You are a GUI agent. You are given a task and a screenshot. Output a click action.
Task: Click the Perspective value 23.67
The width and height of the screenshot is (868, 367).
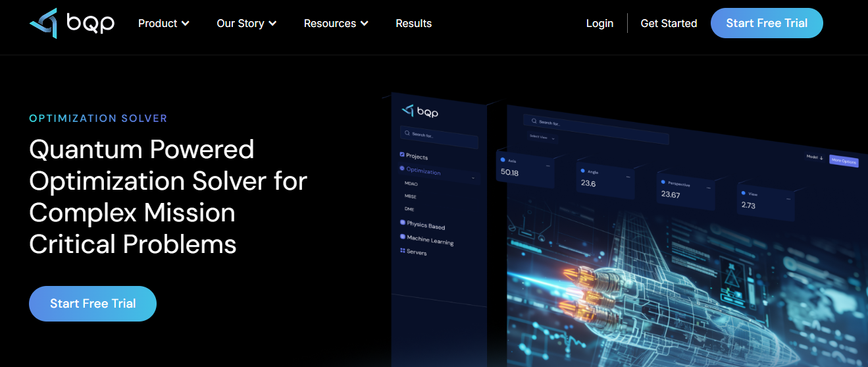[671, 194]
